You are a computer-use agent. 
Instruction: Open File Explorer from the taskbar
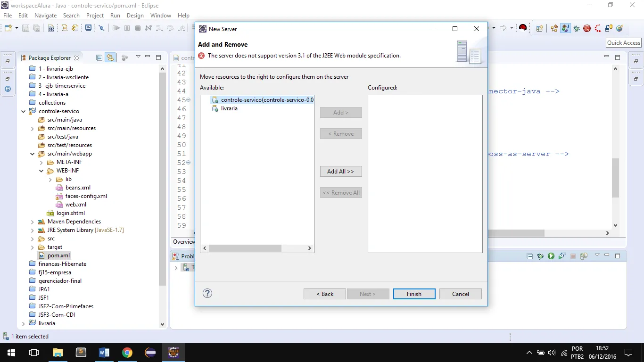[58, 353]
